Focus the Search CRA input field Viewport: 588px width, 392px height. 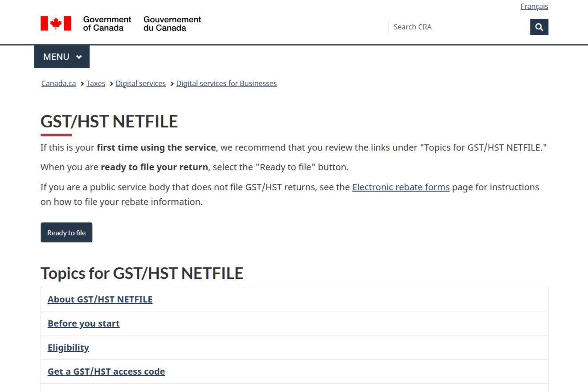click(459, 27)
